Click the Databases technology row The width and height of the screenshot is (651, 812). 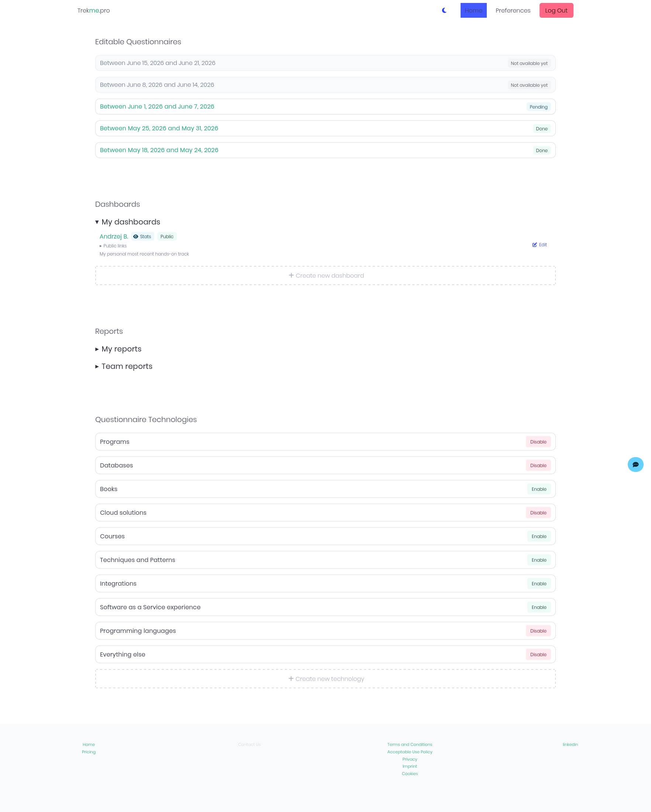(325, 466)
